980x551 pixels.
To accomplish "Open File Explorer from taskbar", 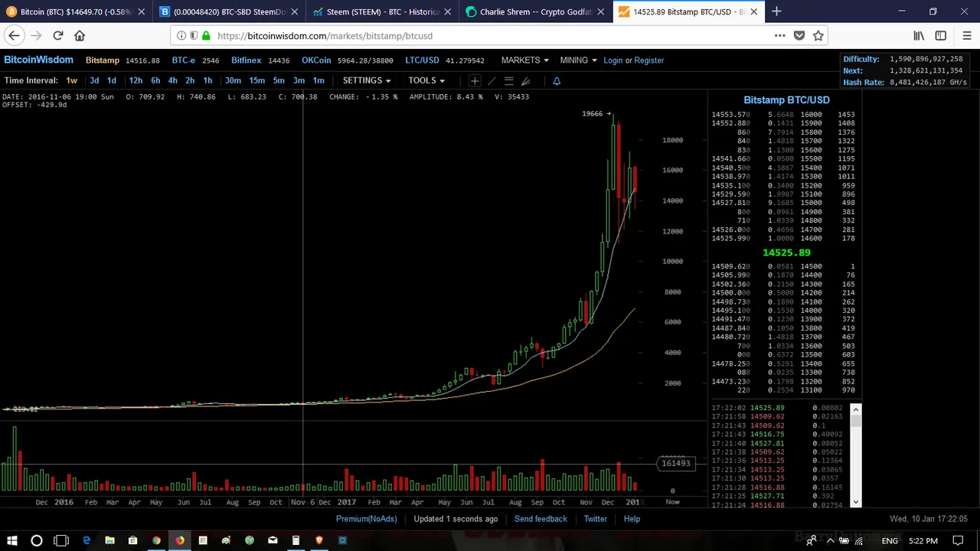I will 109,541.
